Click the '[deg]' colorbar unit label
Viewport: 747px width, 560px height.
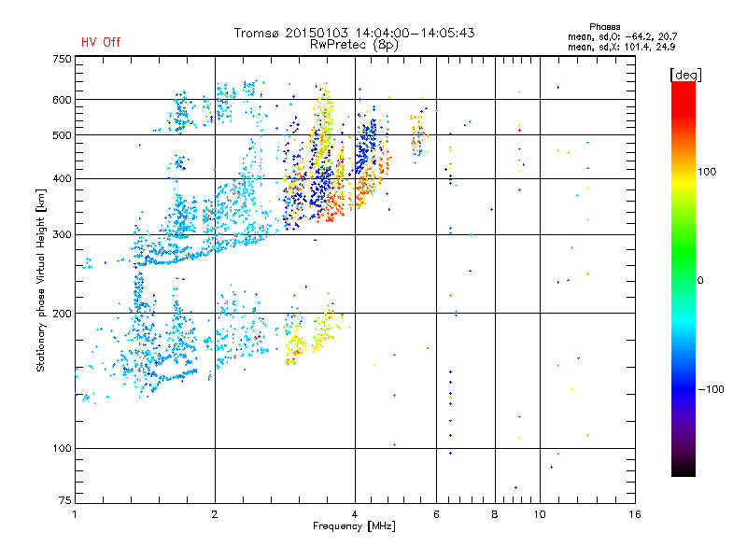(685, 75)
